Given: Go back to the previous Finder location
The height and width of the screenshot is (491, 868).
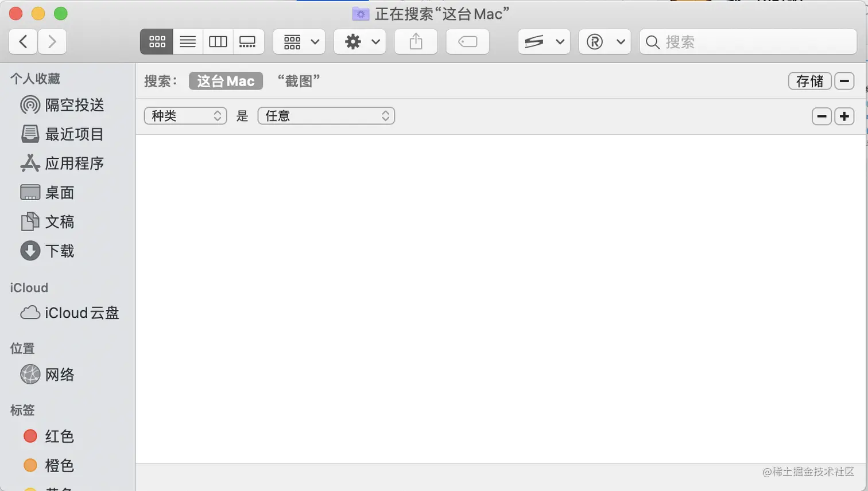Looking at the screenshot, I should (x=24, y=42).
